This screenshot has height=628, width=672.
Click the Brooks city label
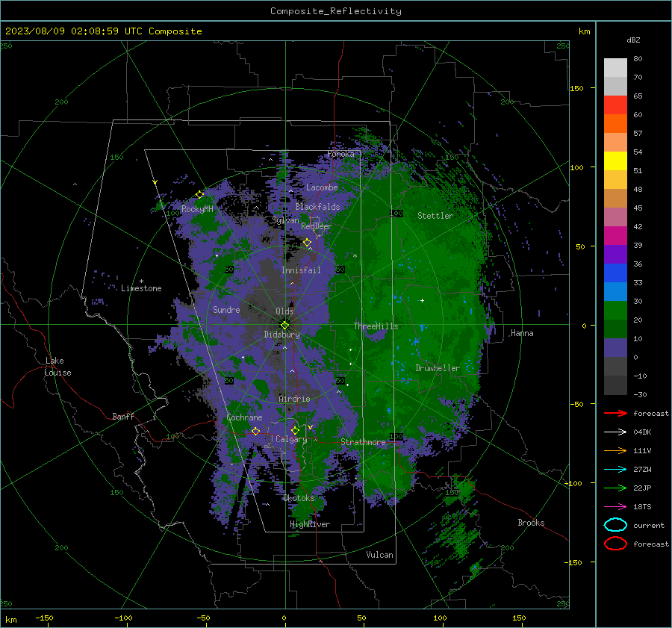coord(531,523)
